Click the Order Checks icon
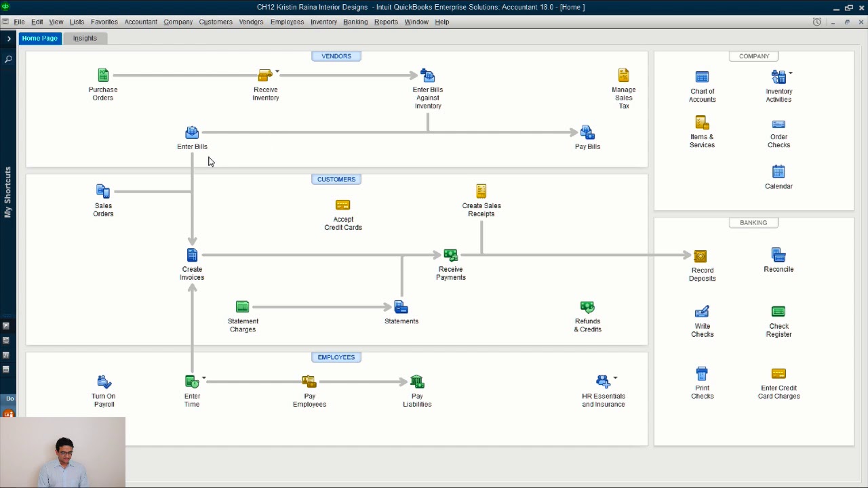This screenshot has height=488, width=868. click(x=778, y=125)
